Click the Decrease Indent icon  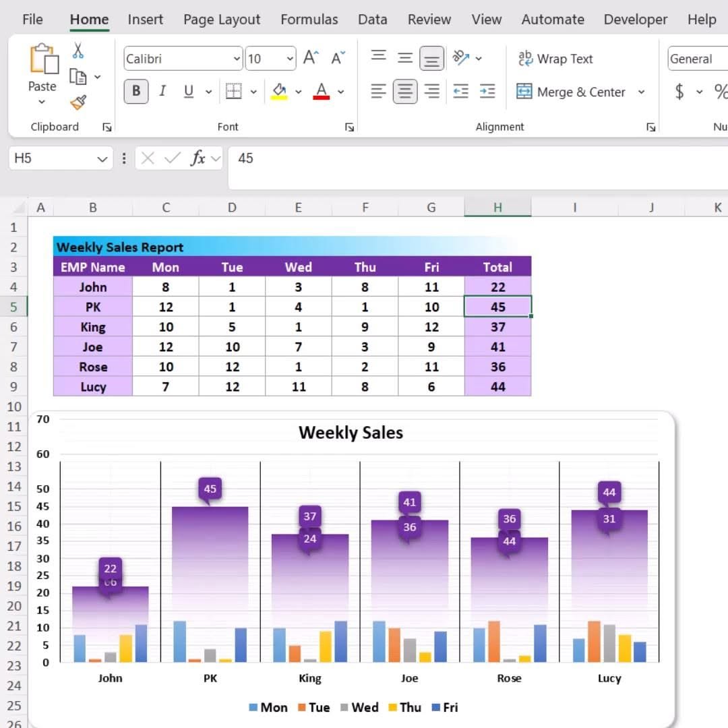pyautogui.click(x=460, y=91)
